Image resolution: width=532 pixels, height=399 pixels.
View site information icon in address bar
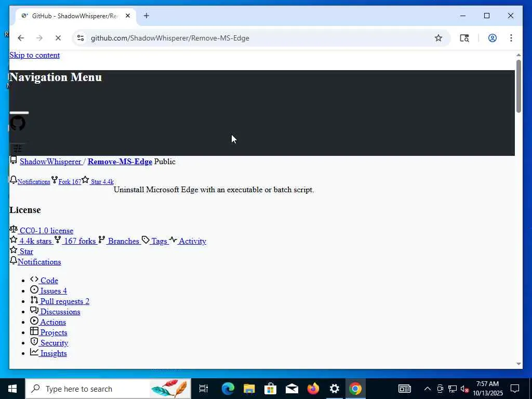pos(81,38)
